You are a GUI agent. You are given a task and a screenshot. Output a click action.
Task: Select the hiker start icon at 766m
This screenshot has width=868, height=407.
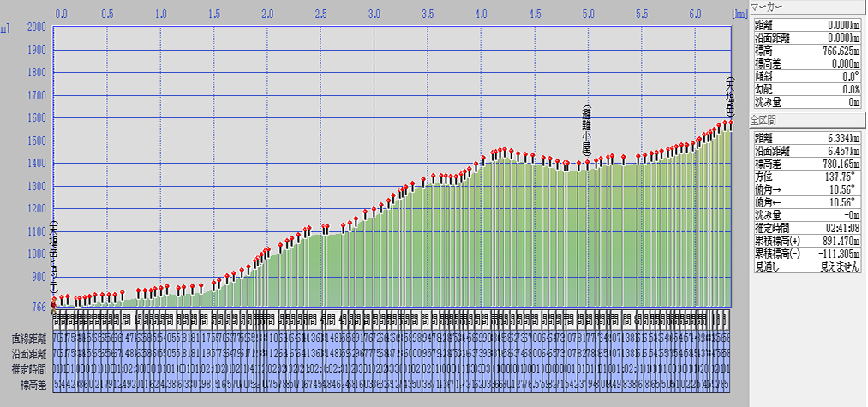[x=54, y=302]
